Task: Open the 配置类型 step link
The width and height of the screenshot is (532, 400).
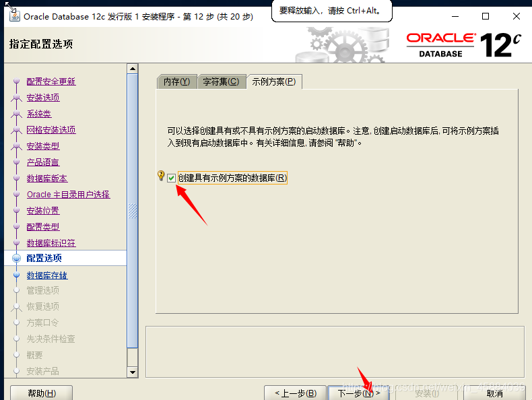Action: click(43, 227)
